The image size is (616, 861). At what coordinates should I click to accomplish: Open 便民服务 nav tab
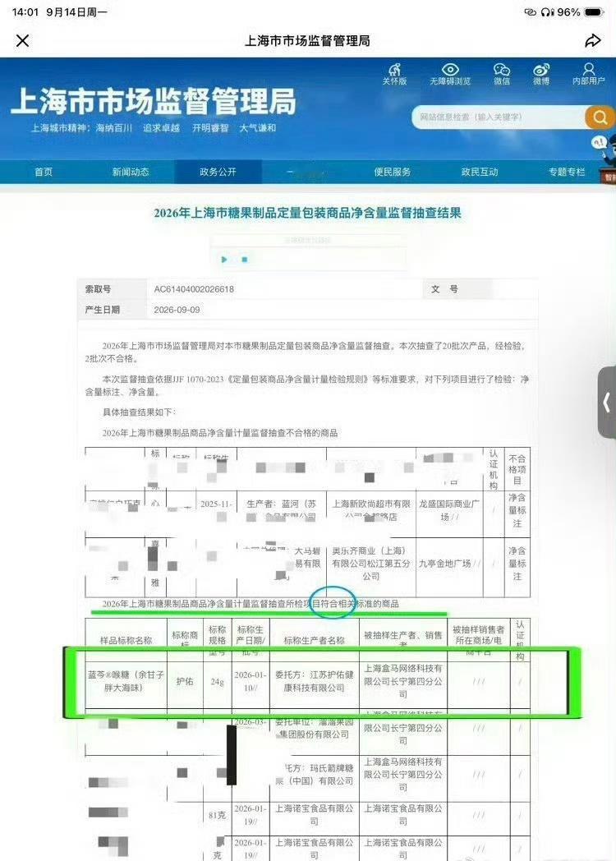pos(392,172)
